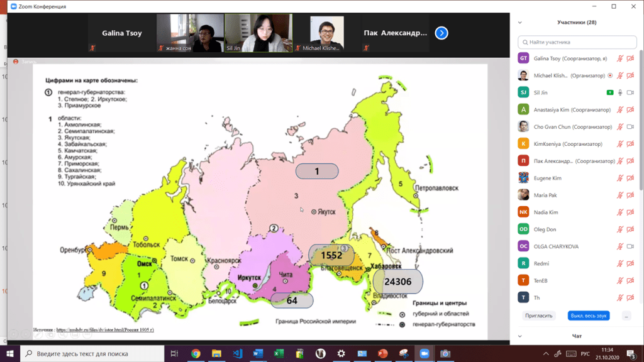Open Zoom from the Windows taskbar
This screenshot has height=362, width=644.
pyautogui.click(x=423, y=354)
